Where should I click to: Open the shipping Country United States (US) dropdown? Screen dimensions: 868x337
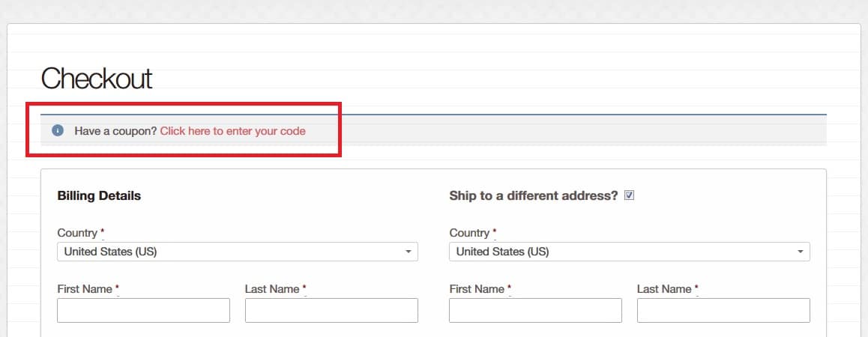(630, 252)
